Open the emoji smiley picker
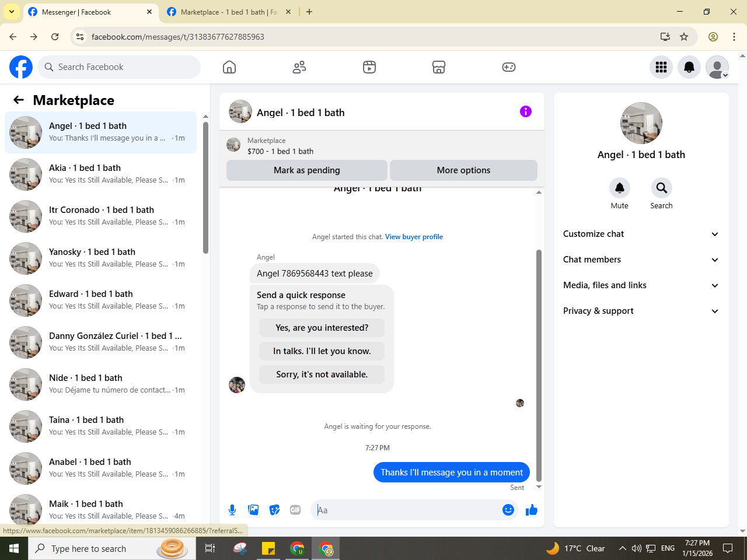The width and height of the screenshot is (747, 560). pyautogui.click(x=508, y=510)
